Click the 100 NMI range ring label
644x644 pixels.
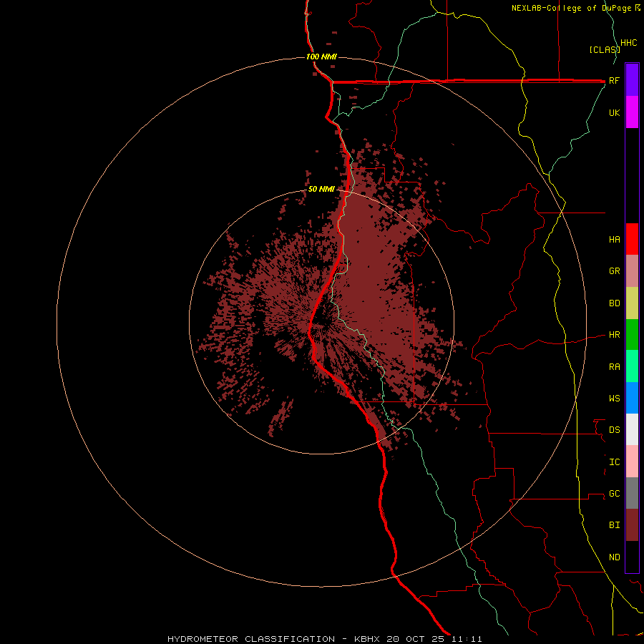coord(321,57)
